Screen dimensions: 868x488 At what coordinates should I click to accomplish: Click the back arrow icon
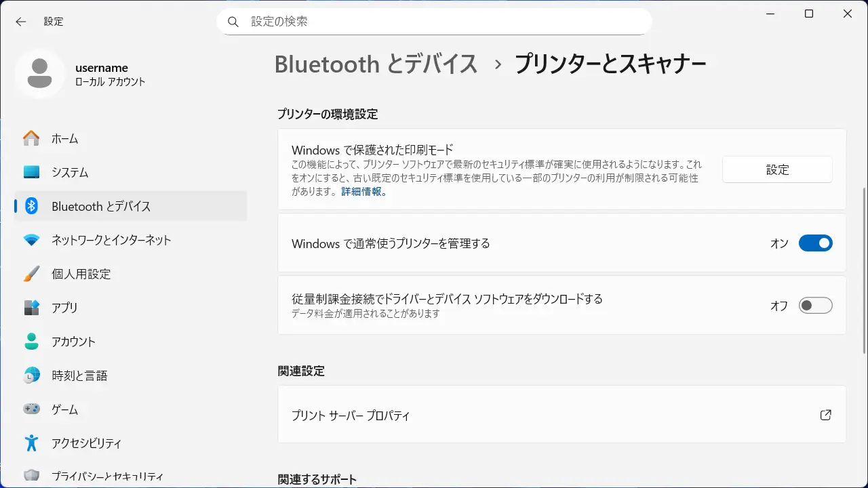coord(21,22)
